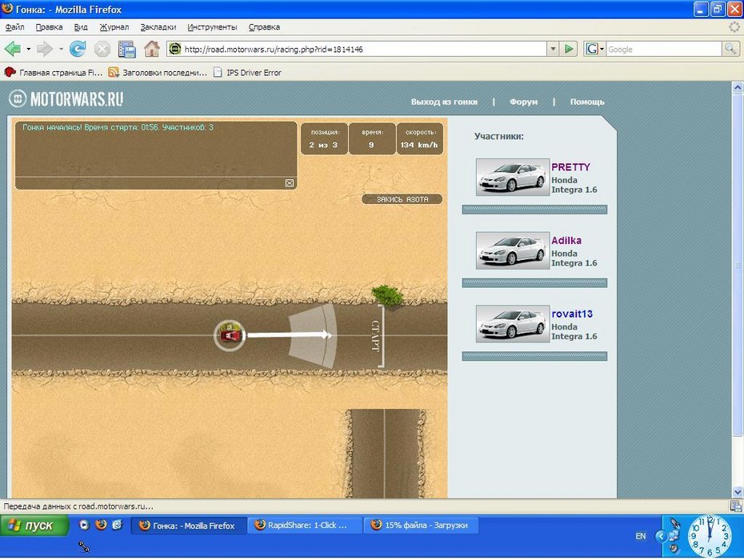Expand the address bar history dropdown
The width and height of the screenshot is (744, 560).
(553, 49)
